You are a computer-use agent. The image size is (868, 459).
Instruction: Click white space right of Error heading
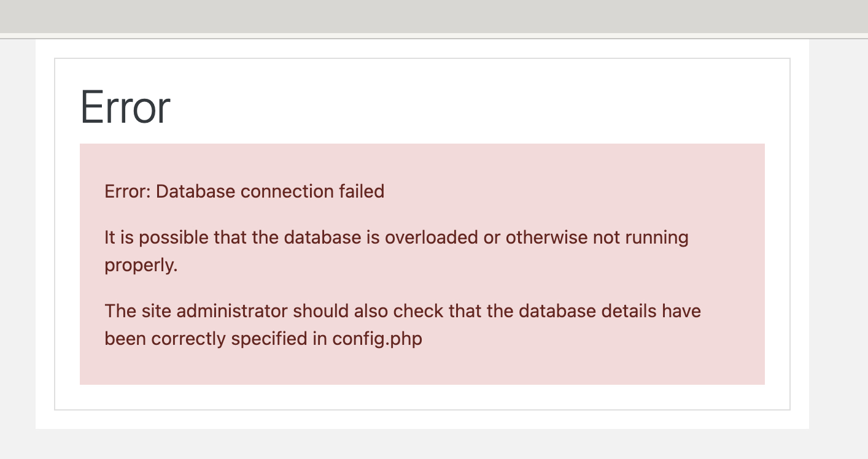point(467,107)
